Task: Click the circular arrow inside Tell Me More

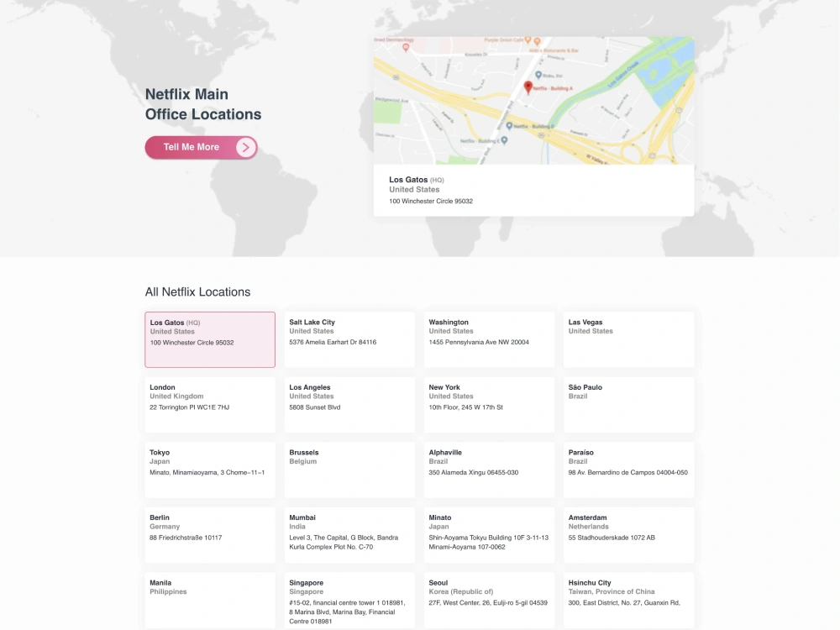Action: click(x=244, y=147)
